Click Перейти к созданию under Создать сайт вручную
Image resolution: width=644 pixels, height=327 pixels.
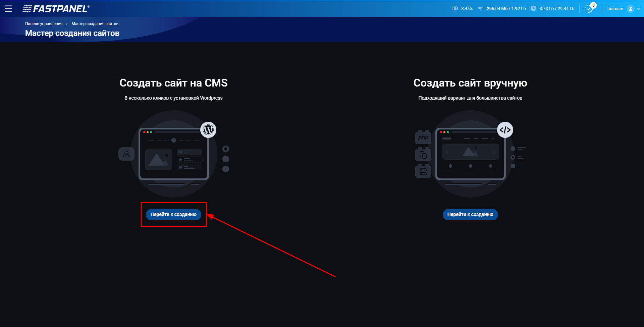(x=470, y=214)
